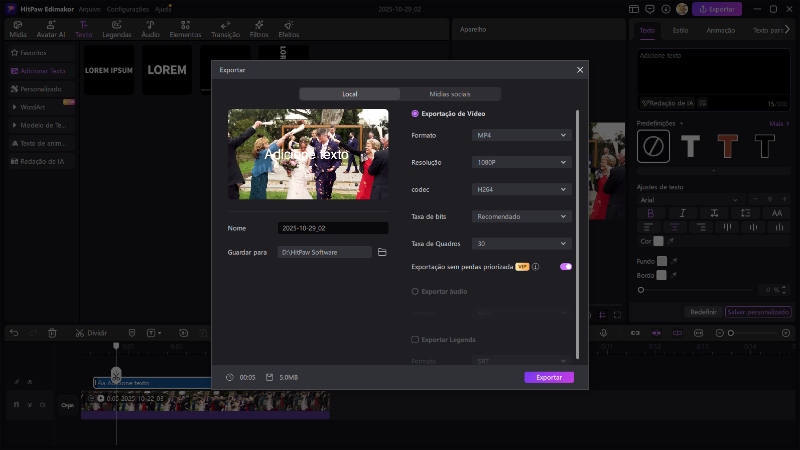This screenshot has width=800, height=450.
Task: Switch to the Mídias sociais tab
Action: tap(449, 94)
